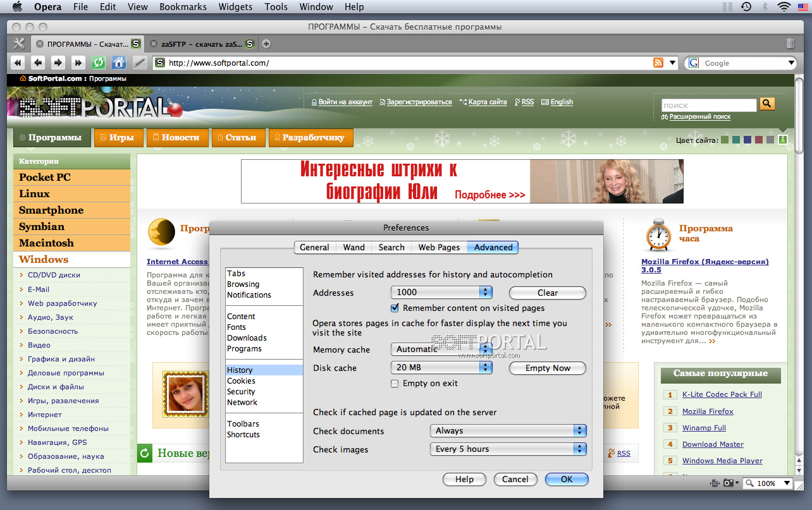This screenshot has height=510, width=812.
Task: Click the Fast Forward navigation button
Action: pyautogui.click(x=78, y=63)
